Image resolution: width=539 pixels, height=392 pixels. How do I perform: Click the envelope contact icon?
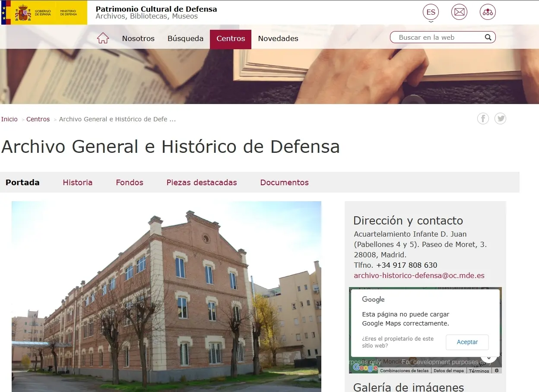459,12
